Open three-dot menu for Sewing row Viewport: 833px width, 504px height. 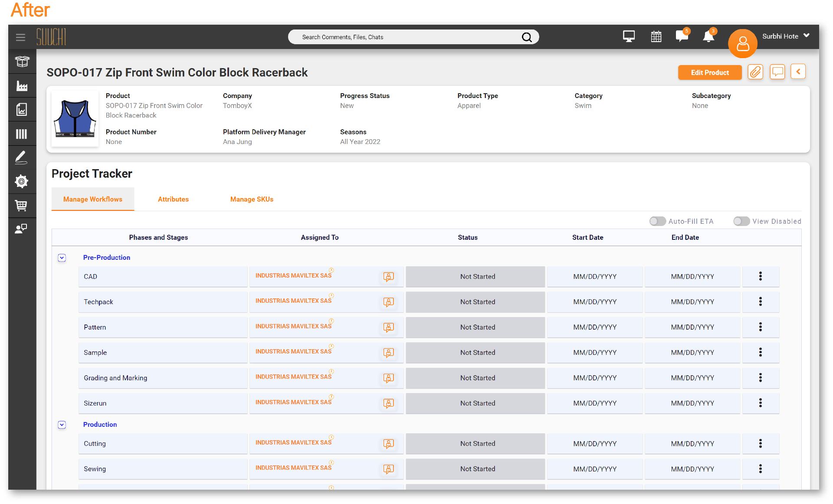[x=761, y=468]
